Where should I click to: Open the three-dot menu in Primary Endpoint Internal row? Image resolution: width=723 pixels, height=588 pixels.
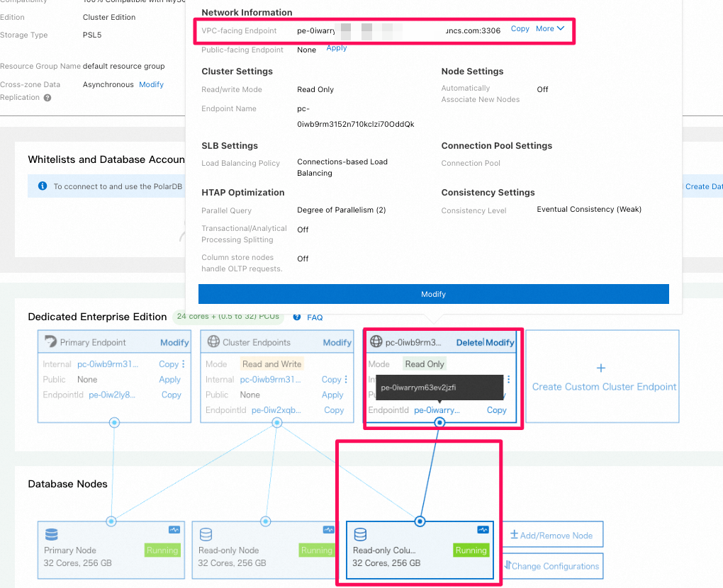pyautogui.click(x=184, y=364)
